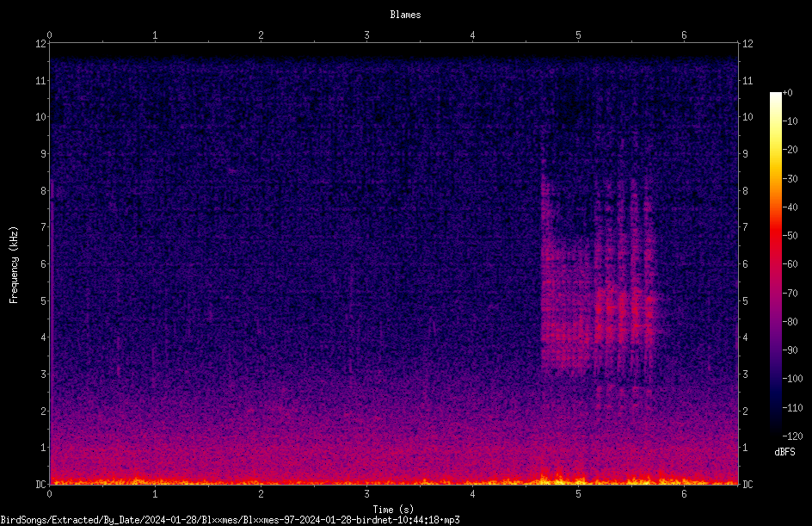Click the Time (s) axis label
The height and width of the screenshot is (526, 812).
393,510
